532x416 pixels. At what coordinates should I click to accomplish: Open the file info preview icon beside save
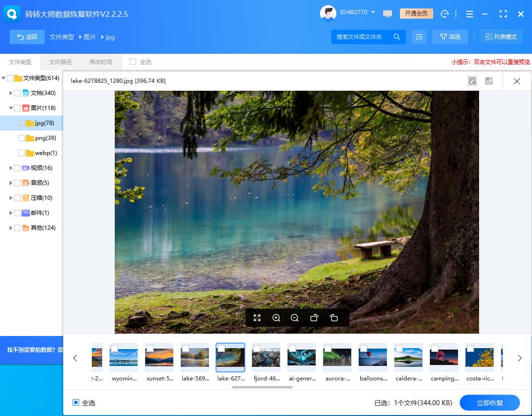tap(472, 80)
